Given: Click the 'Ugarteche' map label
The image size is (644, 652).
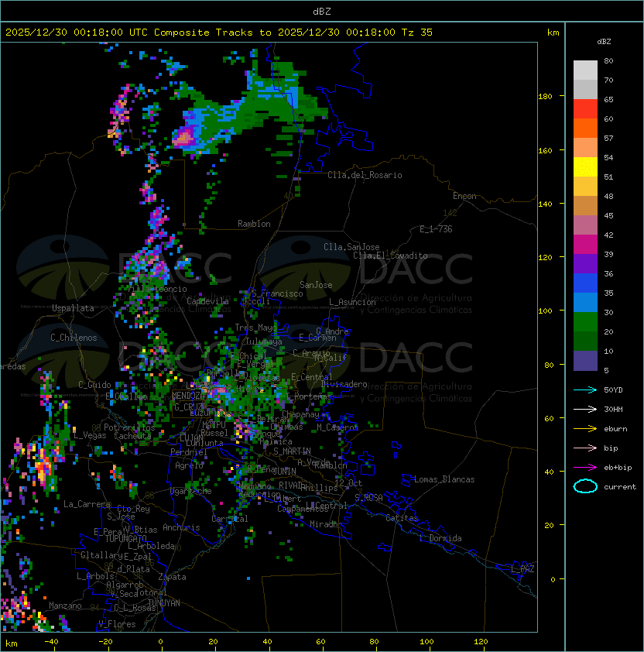Looking at the screenshot, I should coord(191,491).
